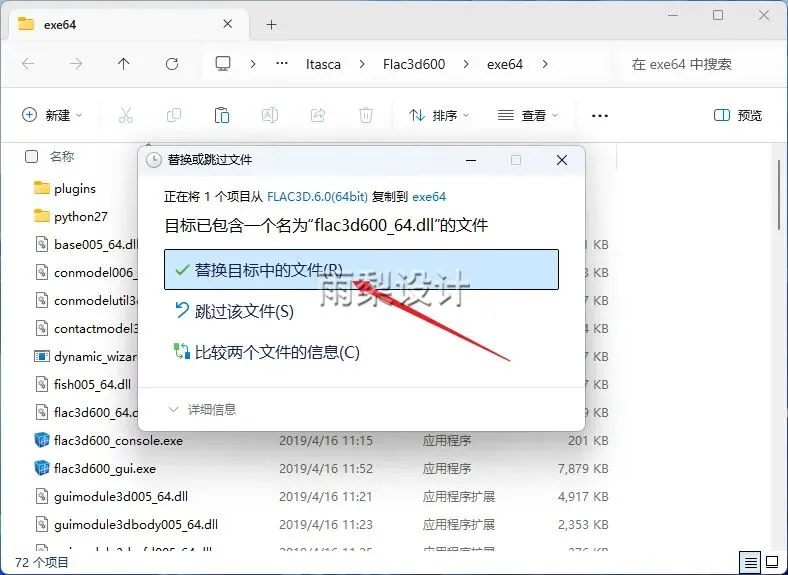Minimize the Replace or Skip Files dialog
The height and width of the screenshot is (575, 788).
point(471,160)
